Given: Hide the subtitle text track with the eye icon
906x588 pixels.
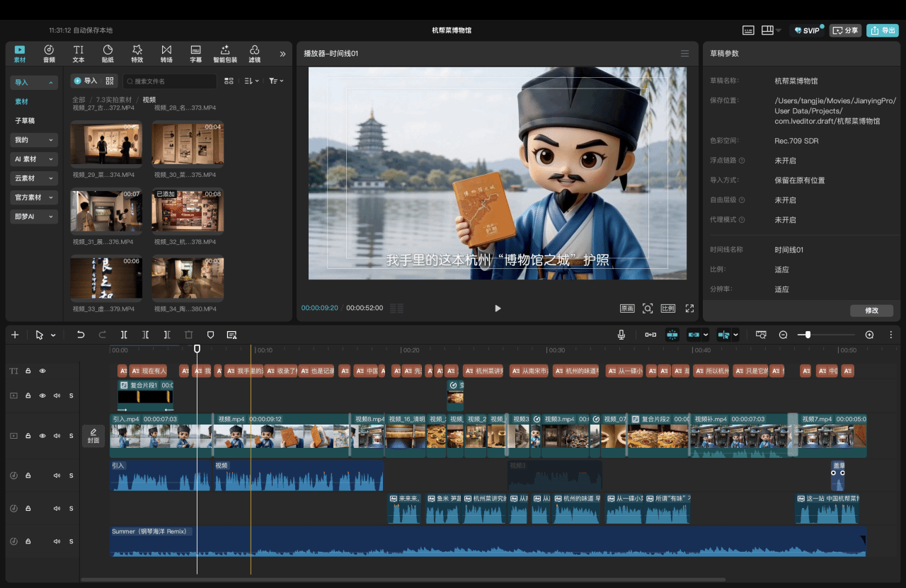Looking at the screenshot, I should [42, 371].
